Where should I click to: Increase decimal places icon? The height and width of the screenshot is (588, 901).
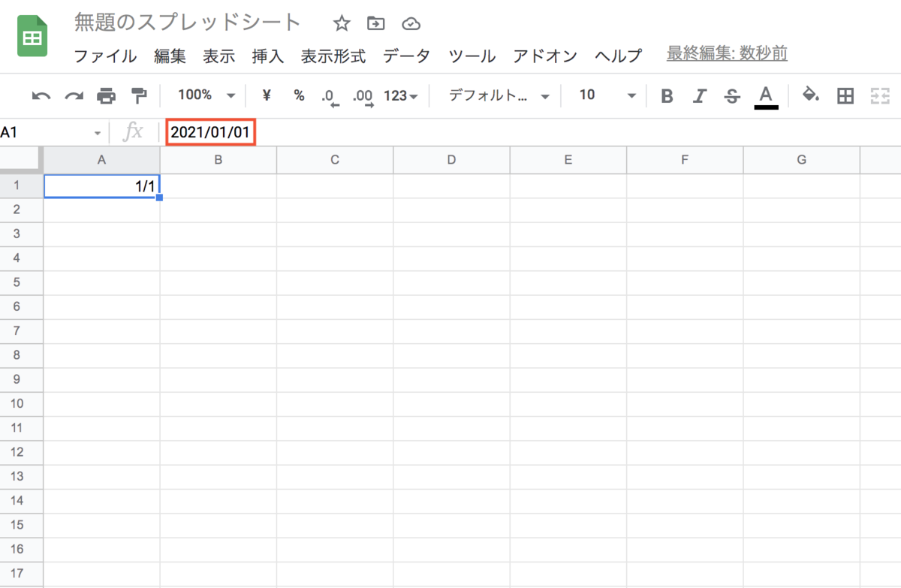[x=362, y=96]
